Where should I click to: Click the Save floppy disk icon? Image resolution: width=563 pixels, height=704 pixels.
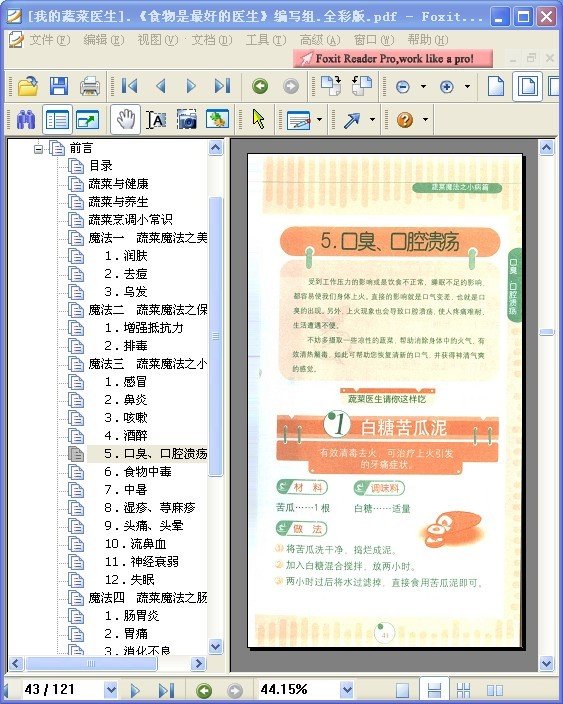(x=59, y=86)
